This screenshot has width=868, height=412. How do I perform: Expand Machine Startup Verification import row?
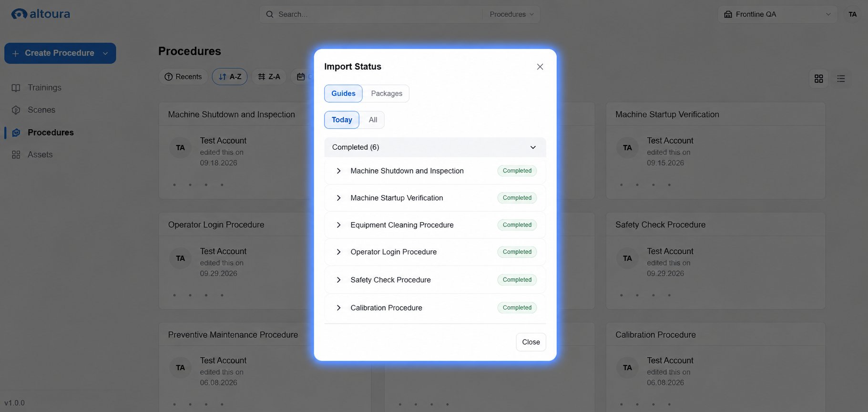[x=338, y=198]
